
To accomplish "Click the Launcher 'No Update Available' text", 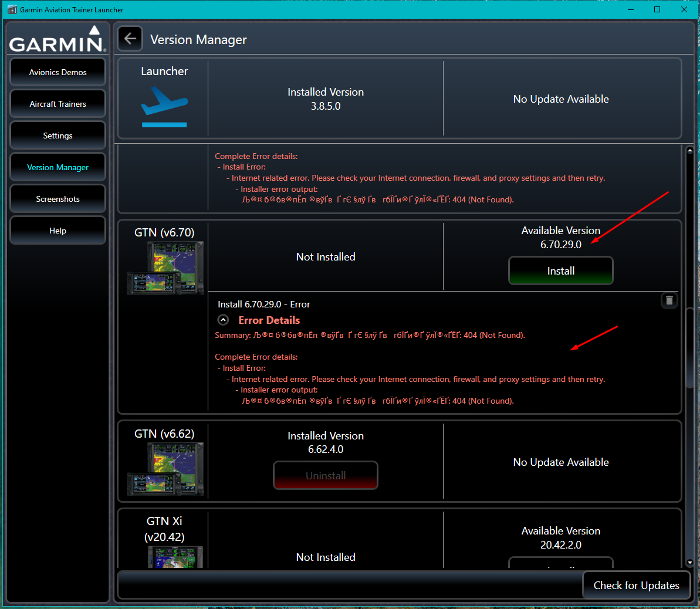I will click(561, 99).
